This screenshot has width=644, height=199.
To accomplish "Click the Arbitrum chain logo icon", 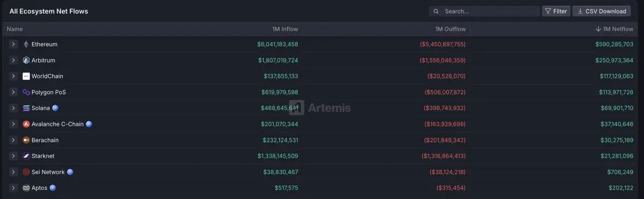I will pyautogui.click(x=26, y=60).
